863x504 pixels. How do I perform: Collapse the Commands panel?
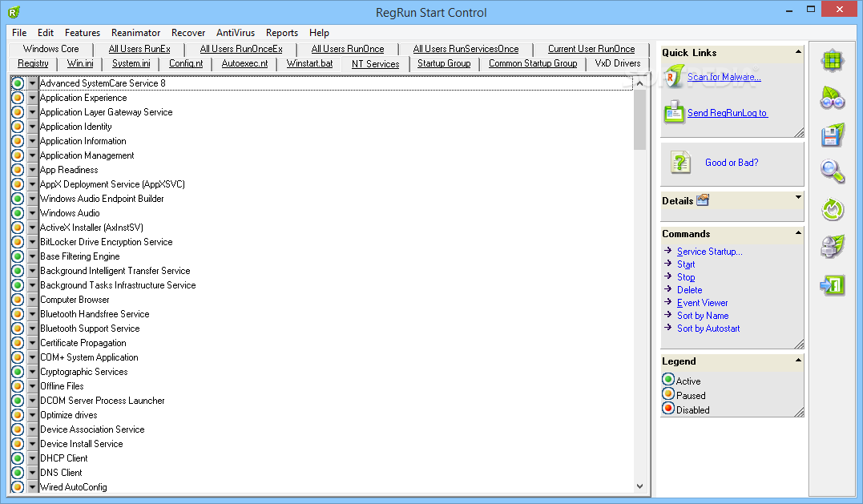[798, 232]
